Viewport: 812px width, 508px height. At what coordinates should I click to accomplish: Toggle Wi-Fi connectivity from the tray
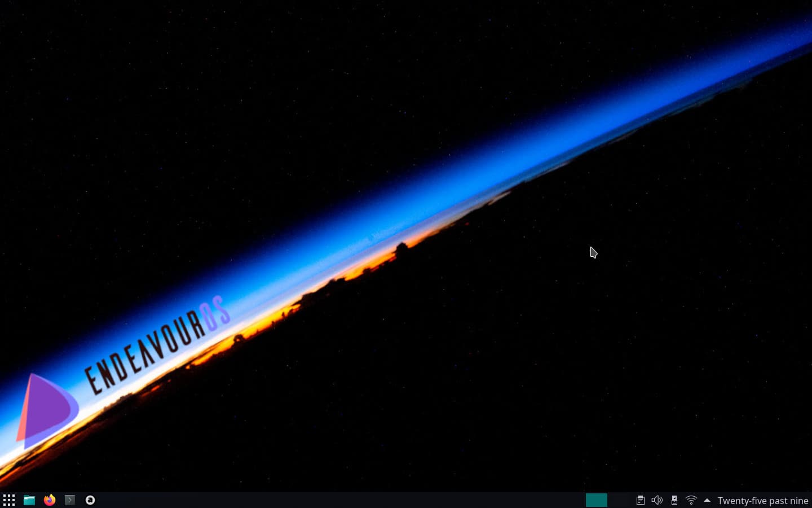pos(691,500)
